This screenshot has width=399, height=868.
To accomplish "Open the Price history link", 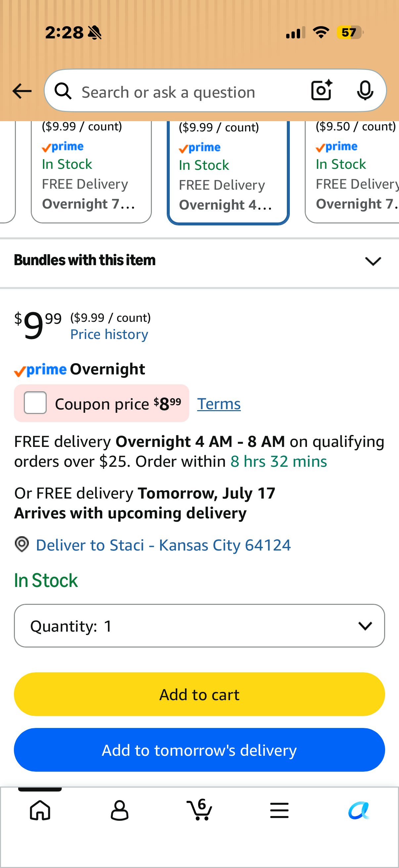I will (x=109, y=334).
